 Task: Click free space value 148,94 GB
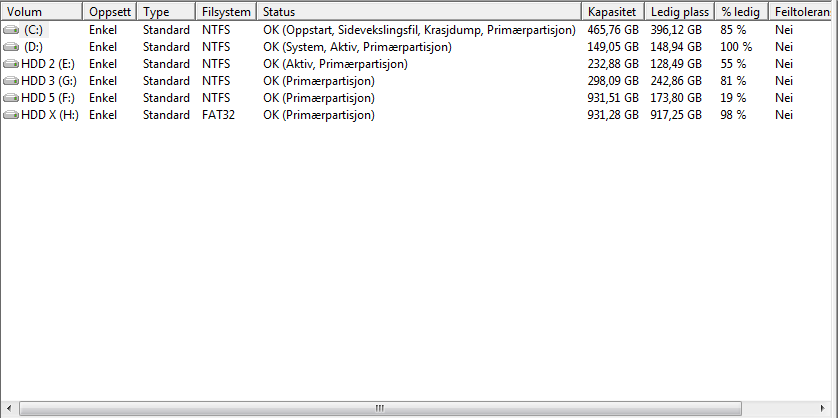[676, 47]
